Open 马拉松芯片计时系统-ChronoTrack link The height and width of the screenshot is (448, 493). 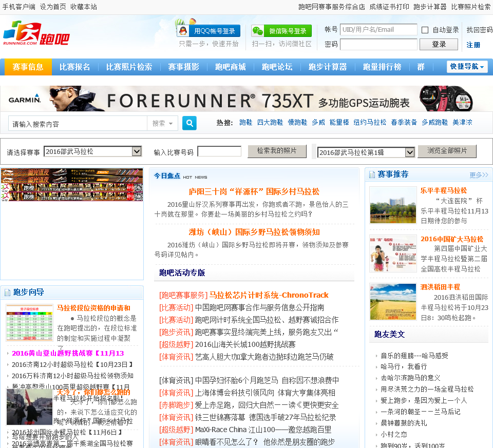coord(269,295)
